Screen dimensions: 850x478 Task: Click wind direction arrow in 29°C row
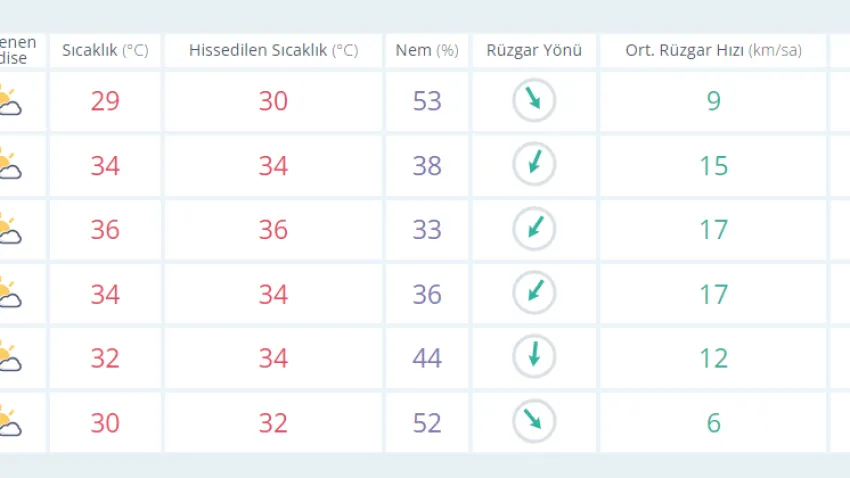coord(534,100)
